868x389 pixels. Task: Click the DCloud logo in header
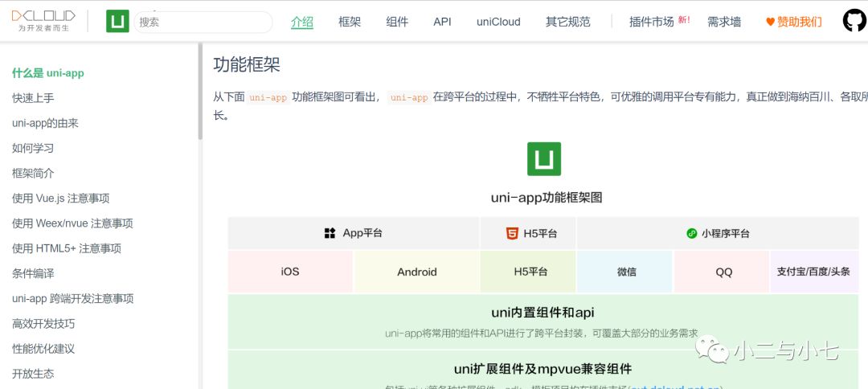43,20
